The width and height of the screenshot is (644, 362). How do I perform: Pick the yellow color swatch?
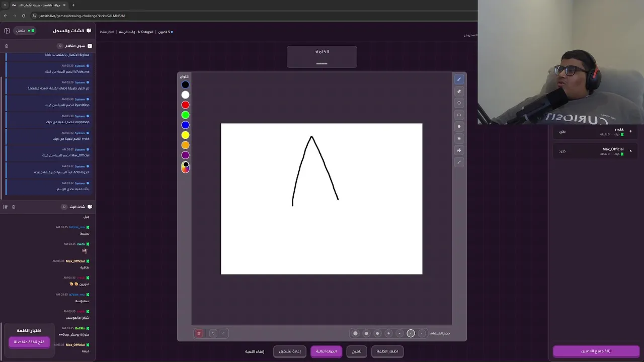click(x=185, y=135)
